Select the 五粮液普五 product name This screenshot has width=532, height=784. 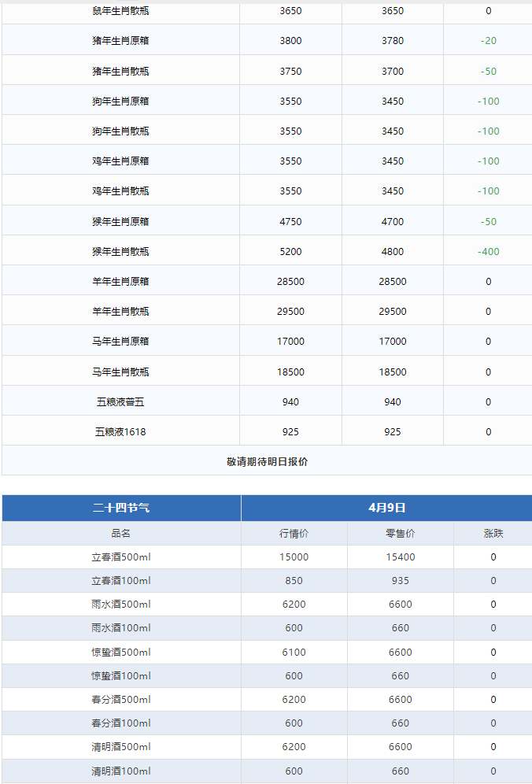(x=120, y=402)
